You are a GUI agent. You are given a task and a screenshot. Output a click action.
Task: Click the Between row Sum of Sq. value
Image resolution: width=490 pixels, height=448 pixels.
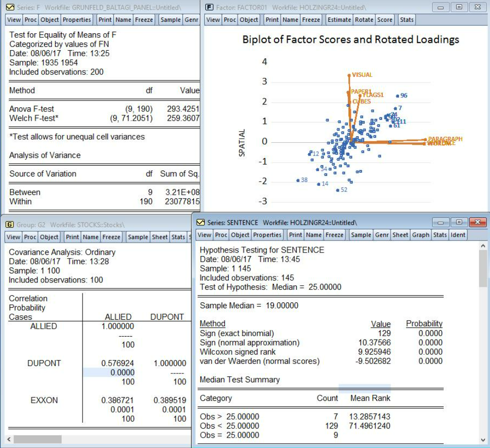[x=182, y=192]
